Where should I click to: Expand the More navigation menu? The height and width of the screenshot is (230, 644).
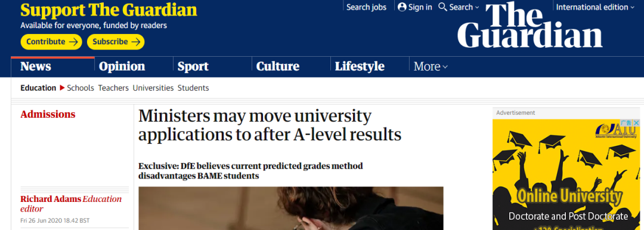click(431, 67)
